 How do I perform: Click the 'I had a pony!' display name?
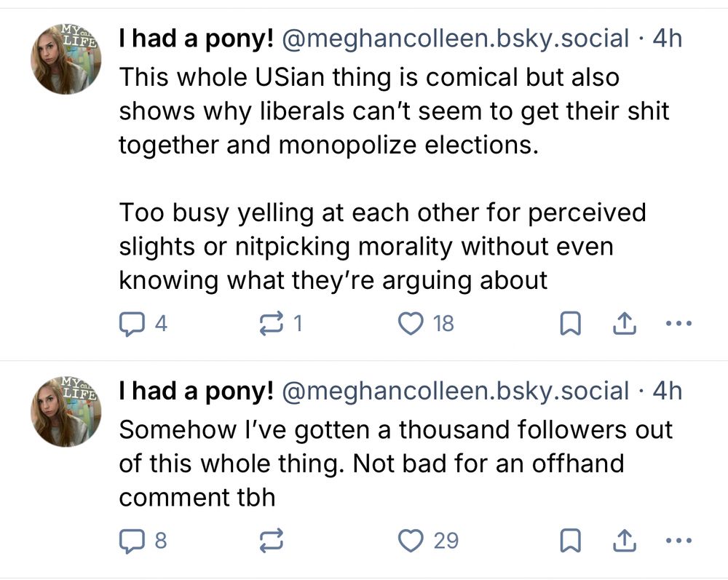tap(196, 38)
